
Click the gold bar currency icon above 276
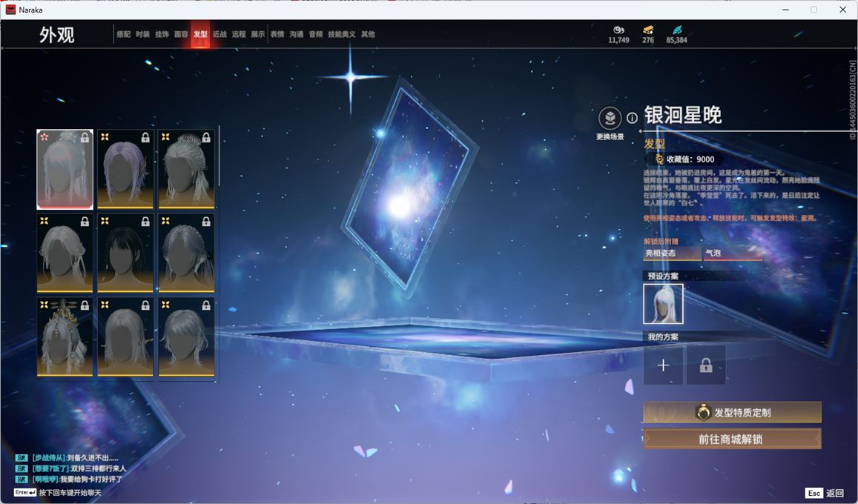(648, 30)
